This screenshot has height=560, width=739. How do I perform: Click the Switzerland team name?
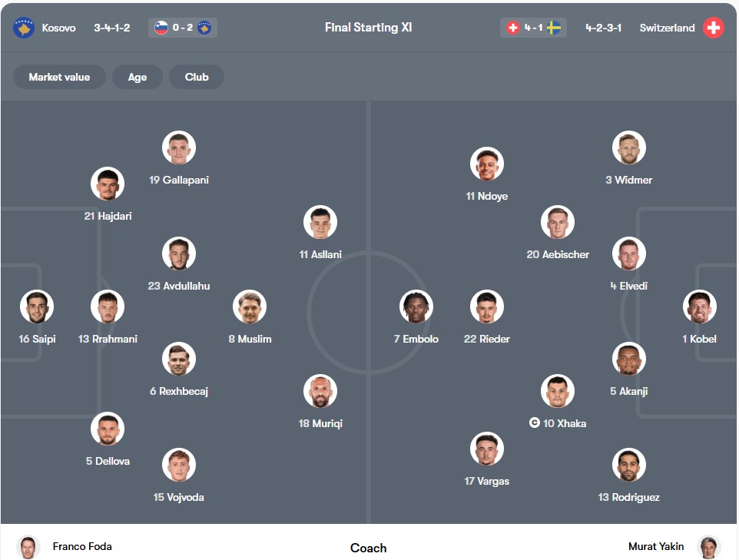coord(667,28)
